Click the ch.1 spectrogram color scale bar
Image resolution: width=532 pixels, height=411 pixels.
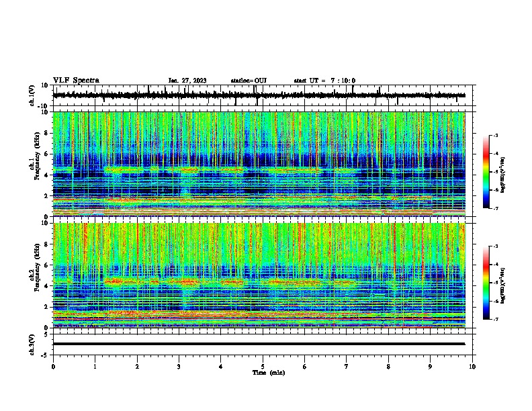[x=486, y=172]
